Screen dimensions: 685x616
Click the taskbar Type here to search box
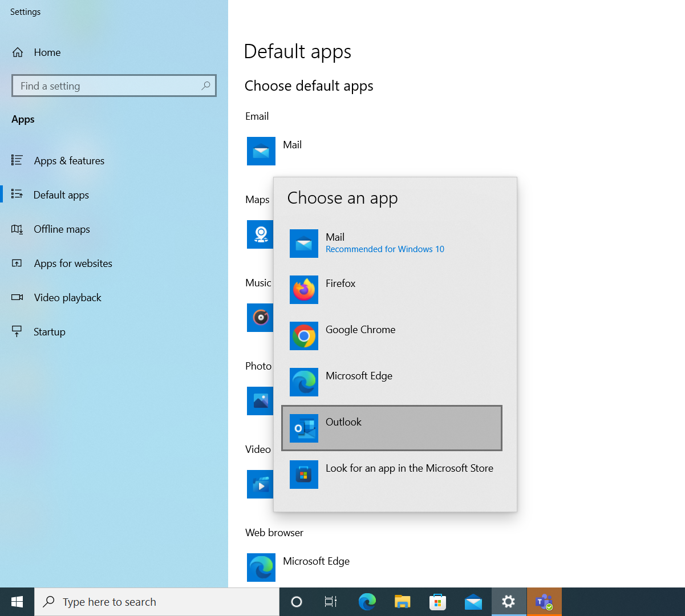coord(157,602)
